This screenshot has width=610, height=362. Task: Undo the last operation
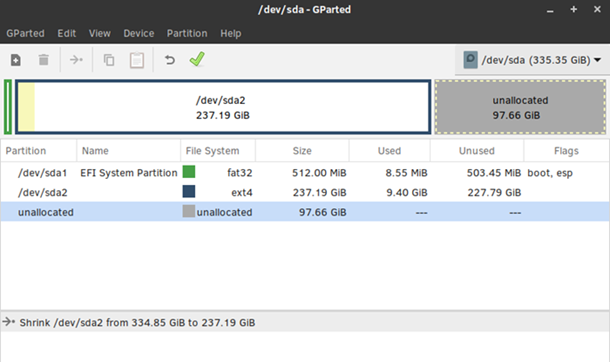coord(170,60)
